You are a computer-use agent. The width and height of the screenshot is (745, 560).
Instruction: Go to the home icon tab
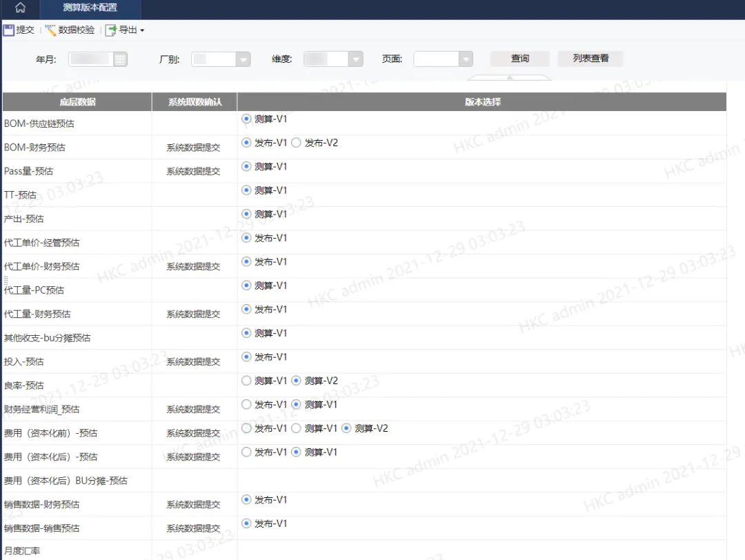(x=20, y=8)
